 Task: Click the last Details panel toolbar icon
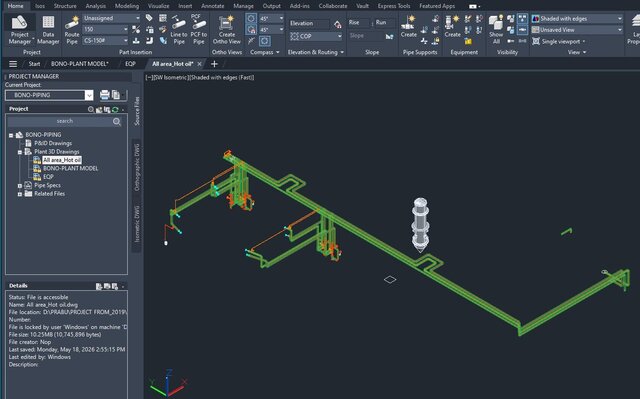[115, 286]
